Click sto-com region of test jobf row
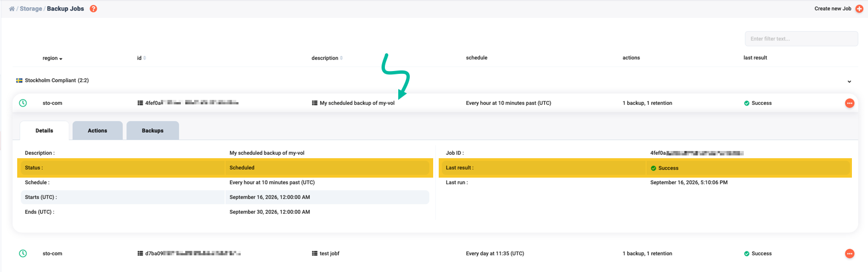Screen dimensions: 868x272 [x=52, y=254]
